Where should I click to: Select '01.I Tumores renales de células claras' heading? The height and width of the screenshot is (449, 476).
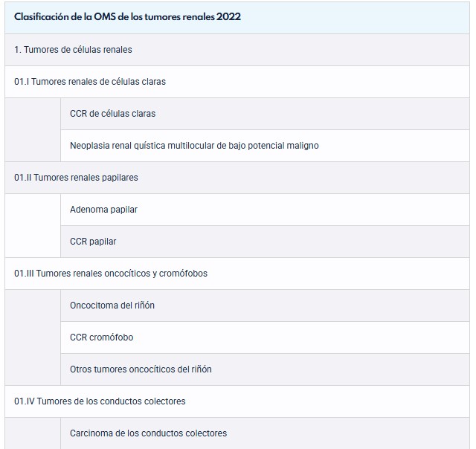[89, 82]
